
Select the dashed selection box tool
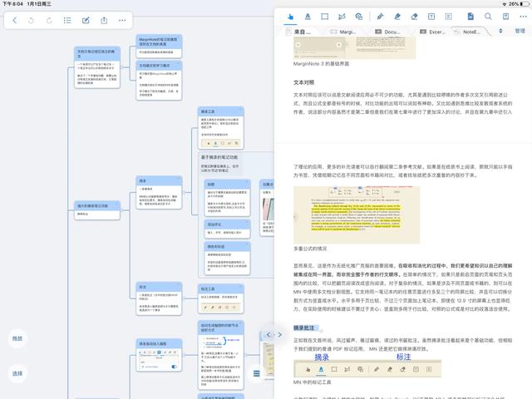pyautogui.click(x=449, y=17)
